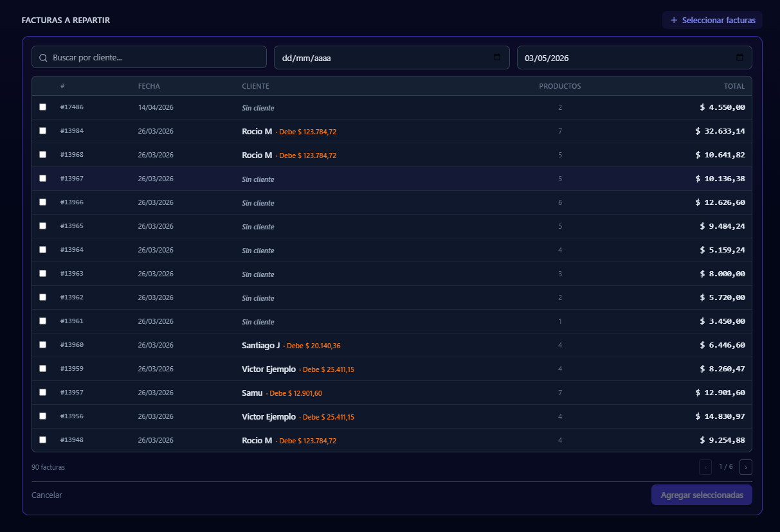This screenshot has height=532, width=780.
Task: Click Rocio M in row #13984
Action: pyautogui.click(x=257, y=131)
